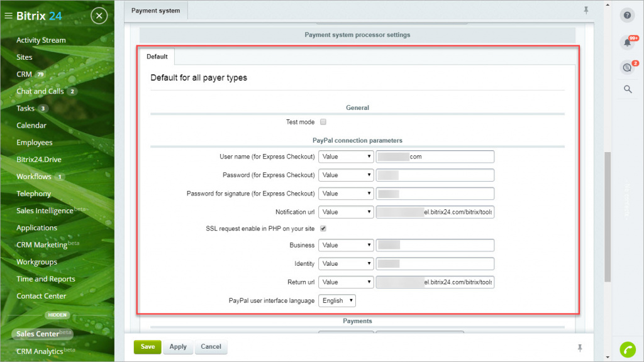Screen dimensions: 644x362
Task: Click the HIDDEN section divider label
Action: pyautogui.click(x=57, y=315)
